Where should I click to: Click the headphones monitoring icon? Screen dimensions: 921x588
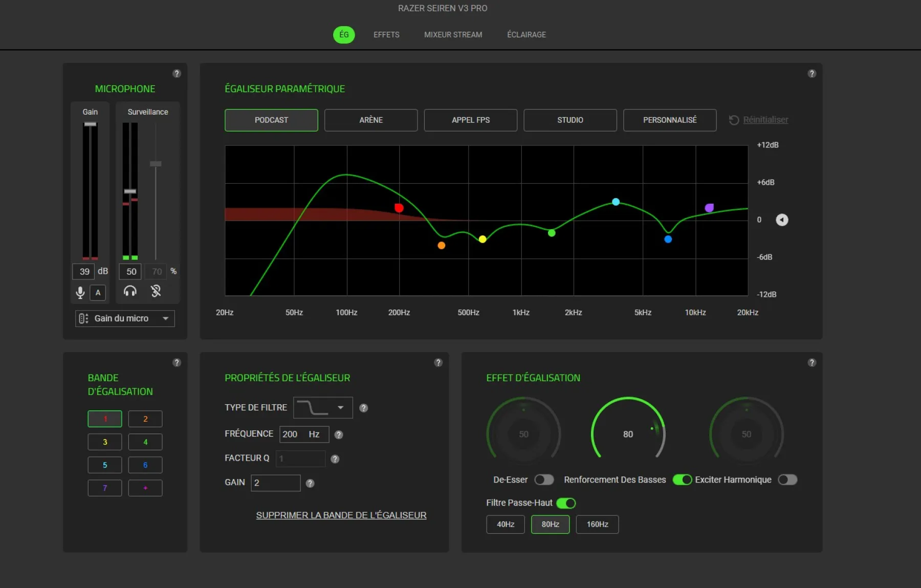click(x=130, y=291)
